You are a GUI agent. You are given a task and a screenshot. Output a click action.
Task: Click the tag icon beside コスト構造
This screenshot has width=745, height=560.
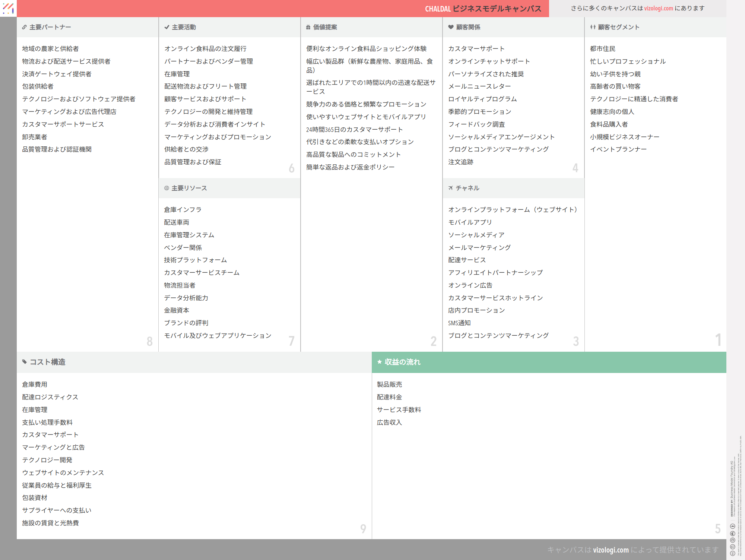[25, 362]
